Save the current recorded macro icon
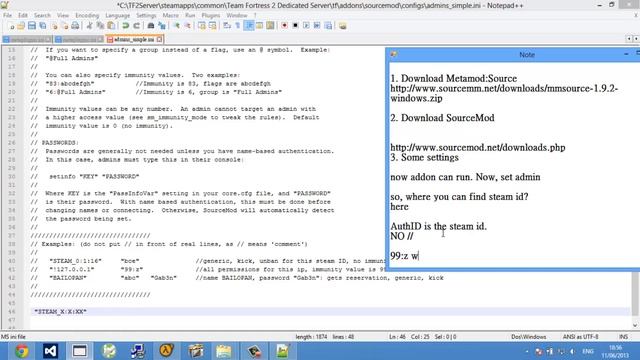This screenshot has width=640, height=360. tap(328, 26)
